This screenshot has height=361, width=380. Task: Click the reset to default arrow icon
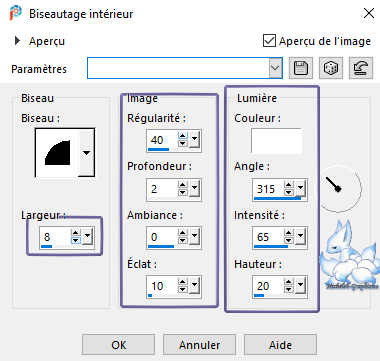[x=361, y=68]
